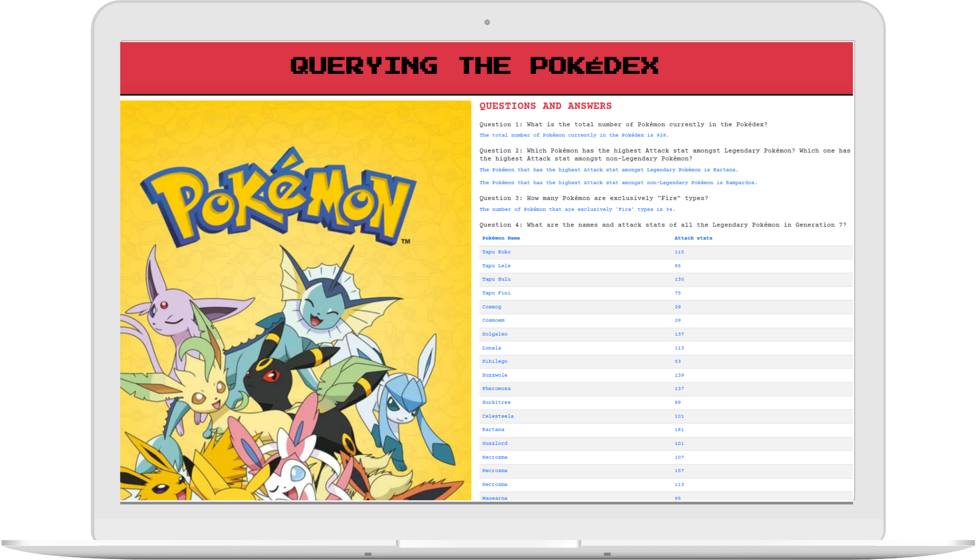
Task: Select Buzzwole's attack value 139
Action: pyautogui.click(x=679, y=375)
